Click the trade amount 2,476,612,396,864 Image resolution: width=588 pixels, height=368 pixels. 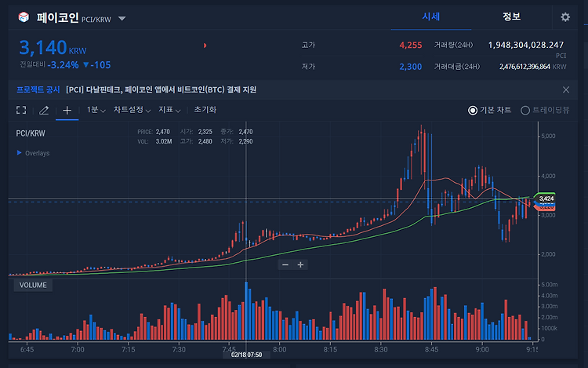(524, 67)
